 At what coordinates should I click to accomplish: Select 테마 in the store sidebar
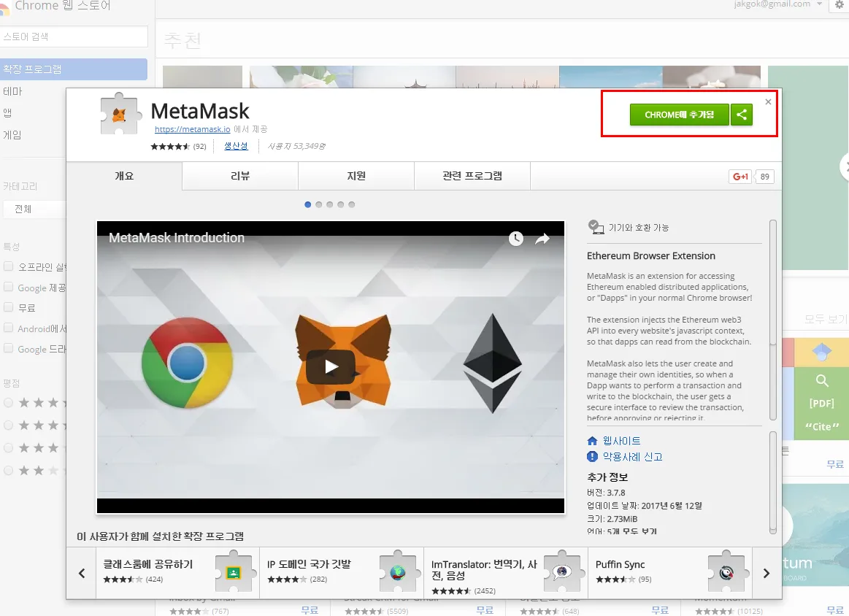pyautogui.click(x=13, y=91)
